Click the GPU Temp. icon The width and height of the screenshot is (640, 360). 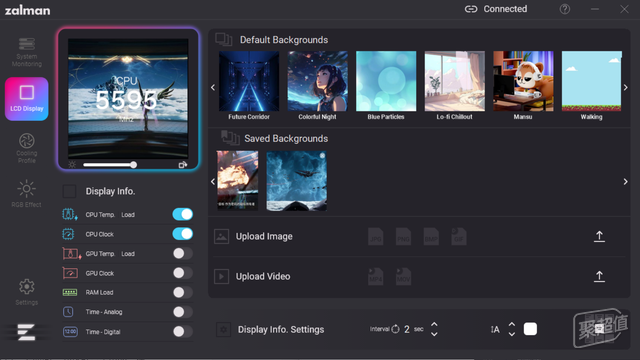point(71,253)
